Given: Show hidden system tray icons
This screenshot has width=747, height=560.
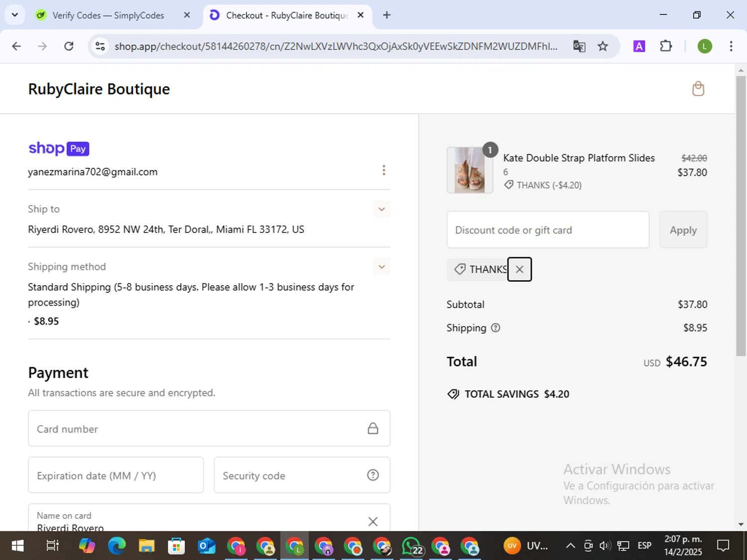Looking at the screenshot, I should (571, 546).
